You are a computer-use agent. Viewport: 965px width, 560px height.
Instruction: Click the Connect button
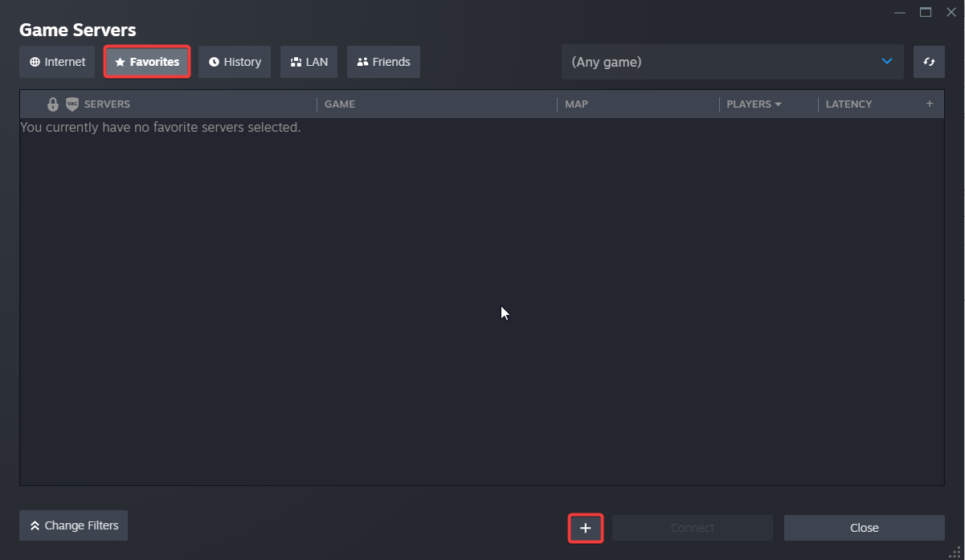692,528
